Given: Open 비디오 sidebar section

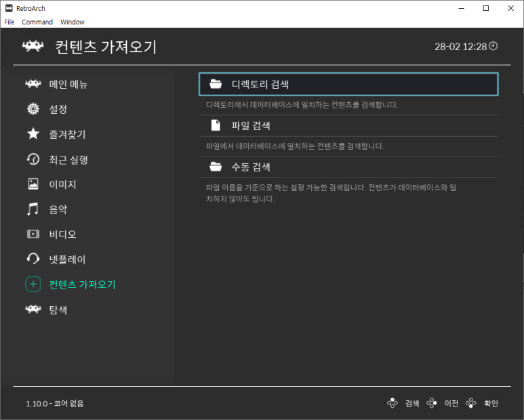Looking at the screenshot, I should coord(63,234).
